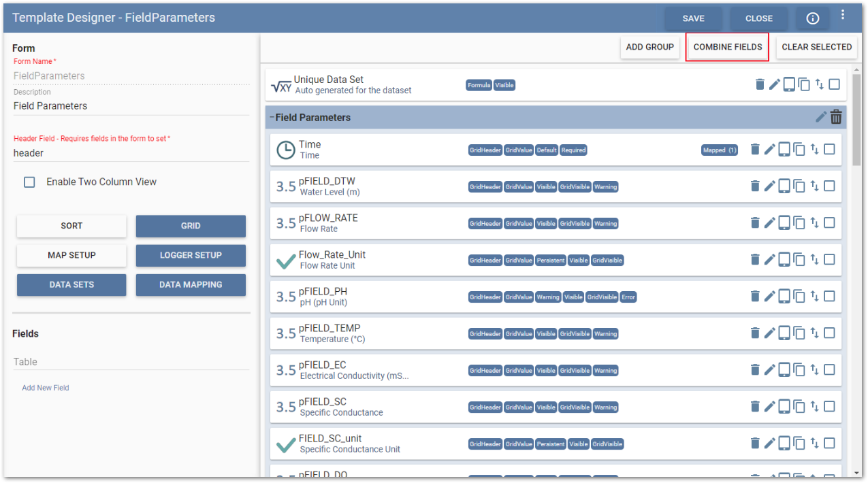Select the Flow_Rate_Unit row checkbox
This screenshot has width=868, height=483.
(829, 259)
